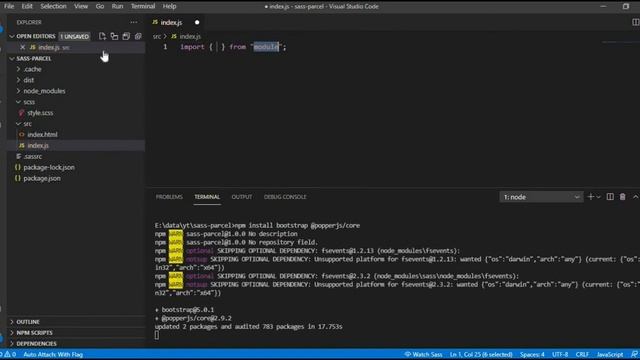Open the launch profile chevron beside plus
Viewport: 640px width, 360px height.
tap(598, 197)
